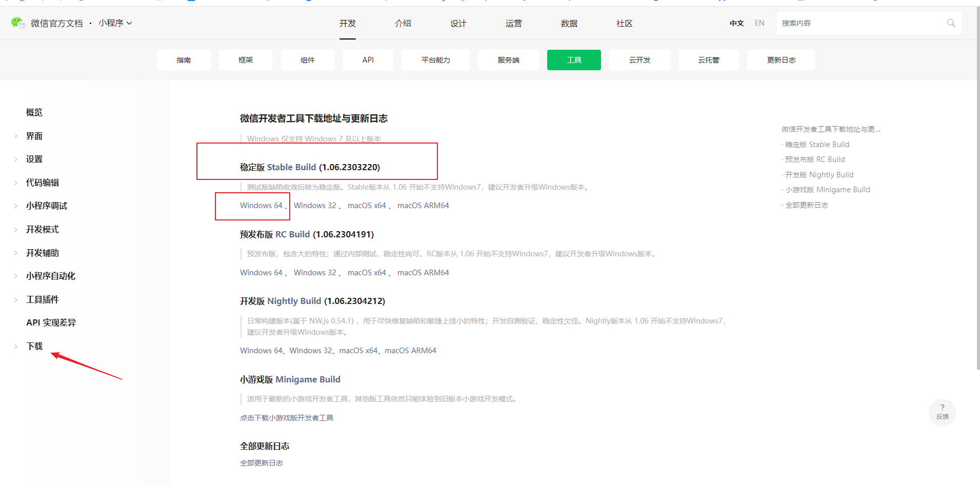Screen dimensions: 980x486
Task: Open API 实现差异 in the sidebar
Action: click(x=51, y=323)
